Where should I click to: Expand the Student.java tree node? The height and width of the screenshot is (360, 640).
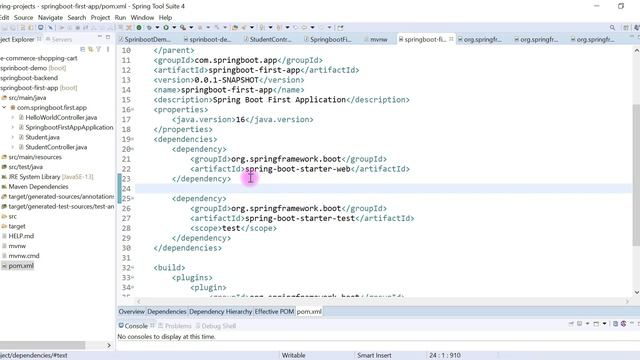(x=13, y=137)
